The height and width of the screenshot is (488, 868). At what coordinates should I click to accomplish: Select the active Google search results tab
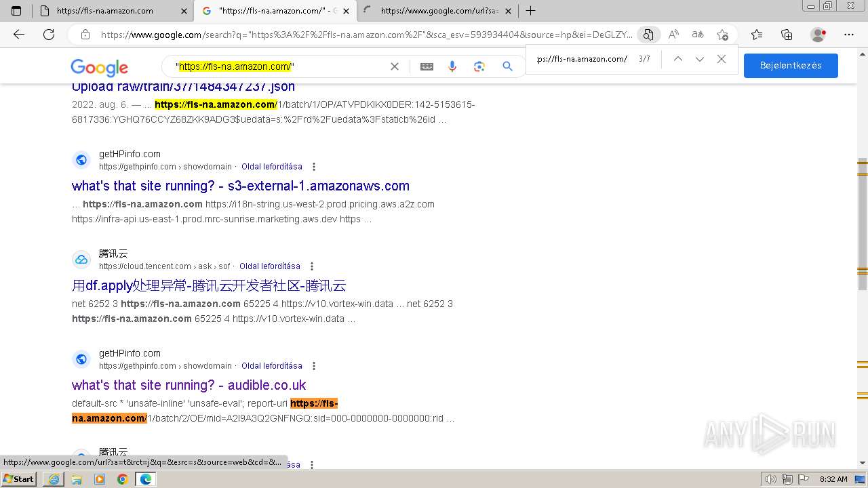pyautogui.click(x=275, y=11)
